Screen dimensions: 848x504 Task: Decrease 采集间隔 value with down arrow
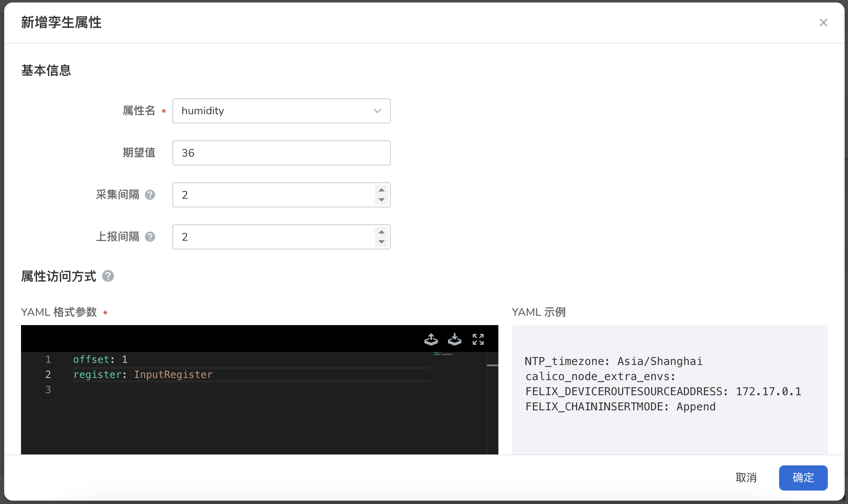[382, 200]
